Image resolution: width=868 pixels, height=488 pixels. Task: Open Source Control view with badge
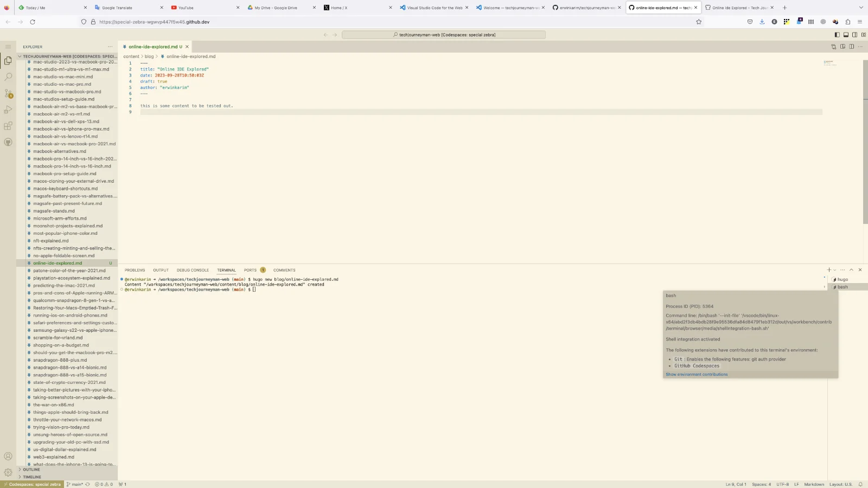click(8, 93)
